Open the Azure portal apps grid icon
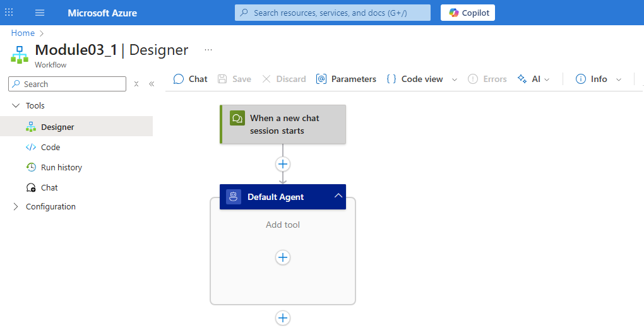The image size is (644, 328). (x=9, y=13)
